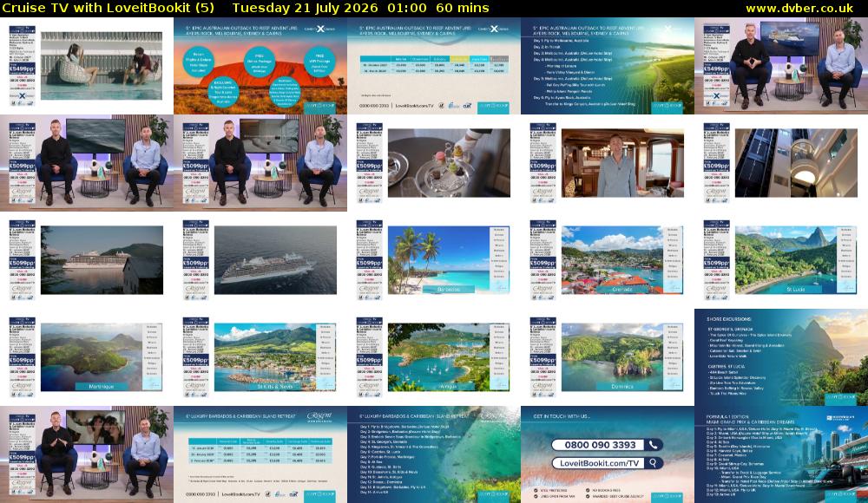Open the St Lucia Pitons thumbnail
868x503 pixels.
pyautogui.click(x=781, y=260)
